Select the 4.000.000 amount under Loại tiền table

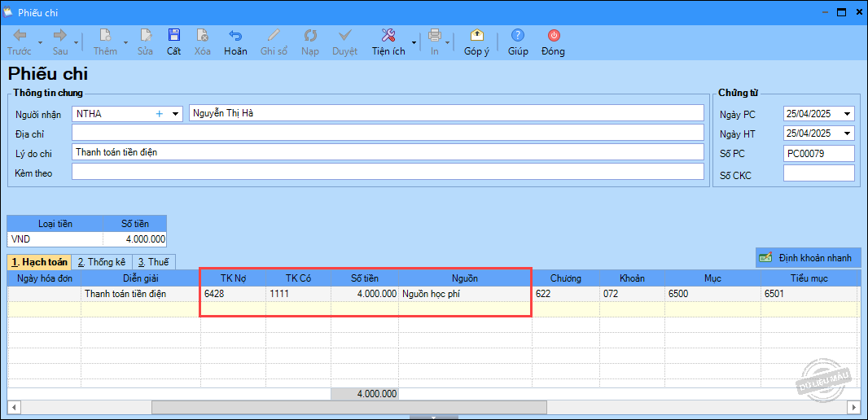point(134,239)
